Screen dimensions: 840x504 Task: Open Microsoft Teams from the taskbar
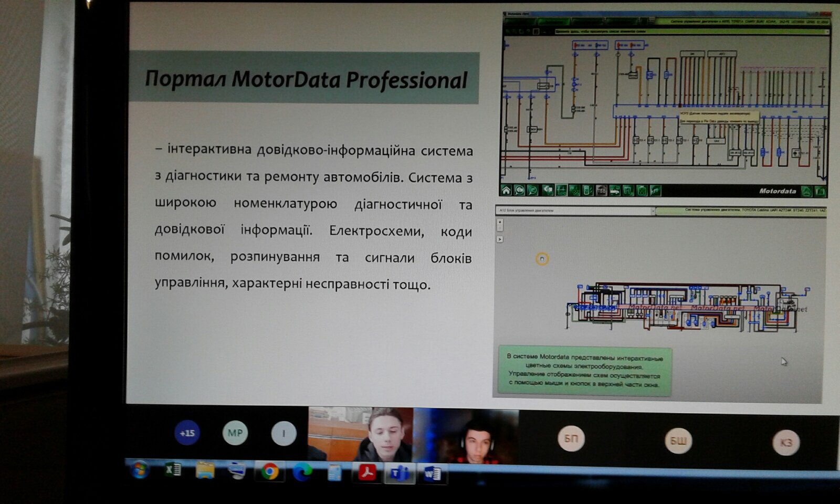click(399, 474)
